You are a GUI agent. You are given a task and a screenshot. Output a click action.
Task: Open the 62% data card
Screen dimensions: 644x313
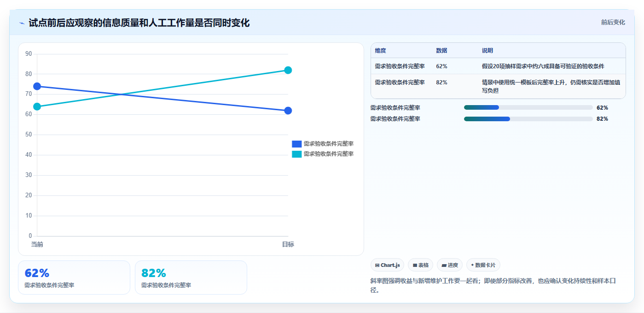74,278
